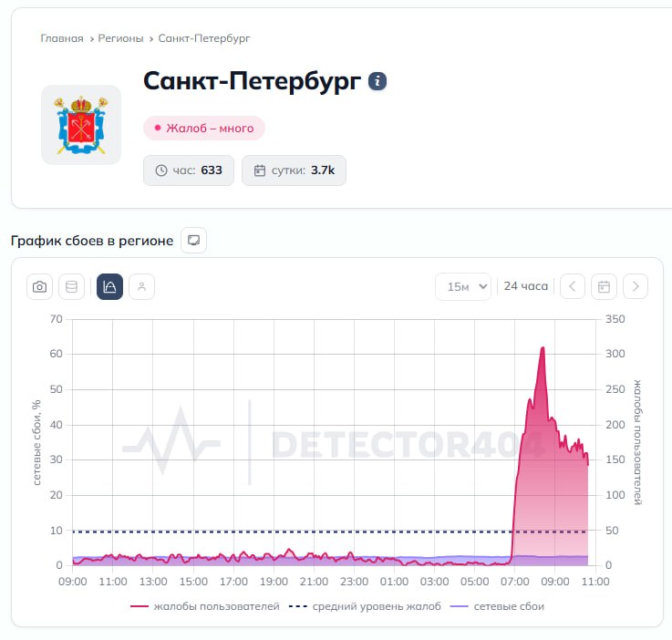
Task: Open the Регионы breadcrumb link
Action: click(120, 38)
